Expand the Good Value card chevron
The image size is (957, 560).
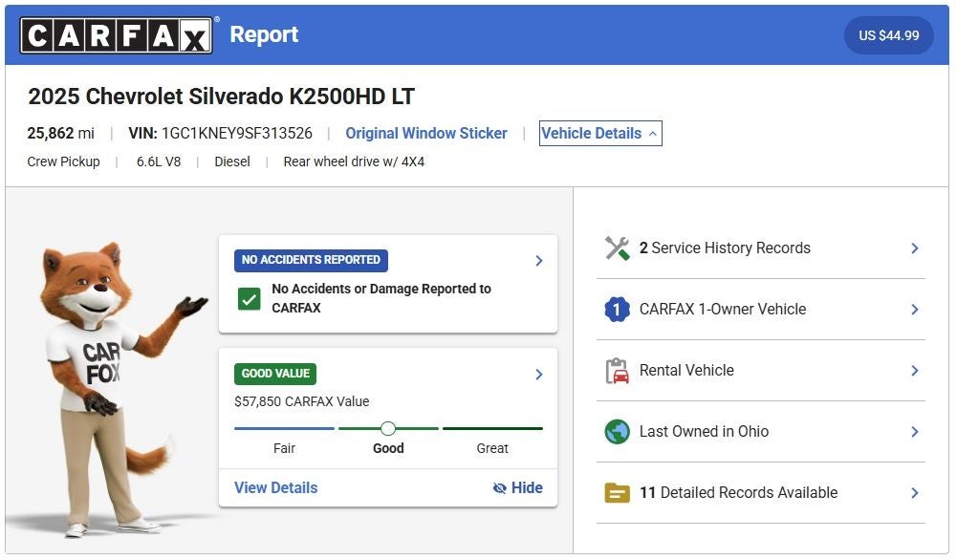(539, 375)
